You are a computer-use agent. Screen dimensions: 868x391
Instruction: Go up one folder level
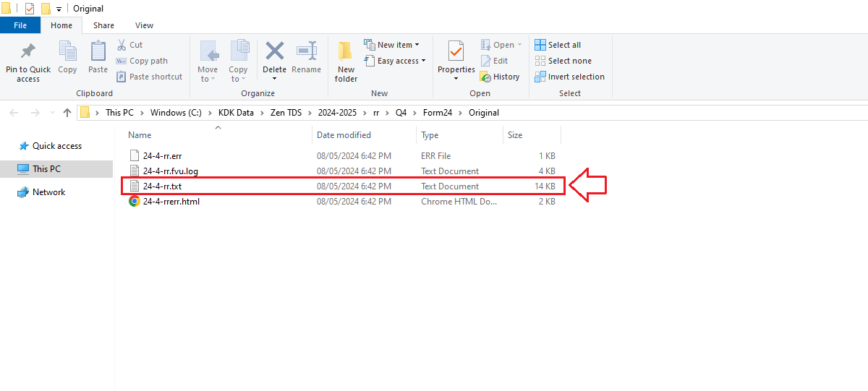tap(67, 113)
